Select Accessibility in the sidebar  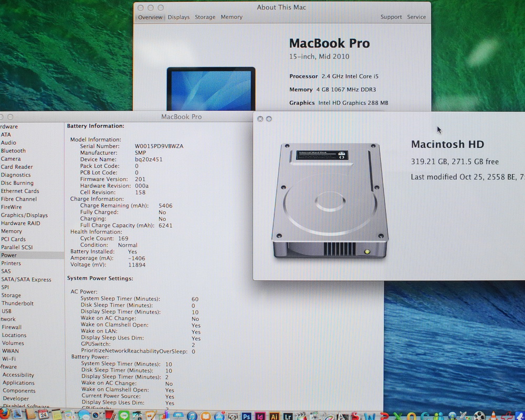pos(18,375)
